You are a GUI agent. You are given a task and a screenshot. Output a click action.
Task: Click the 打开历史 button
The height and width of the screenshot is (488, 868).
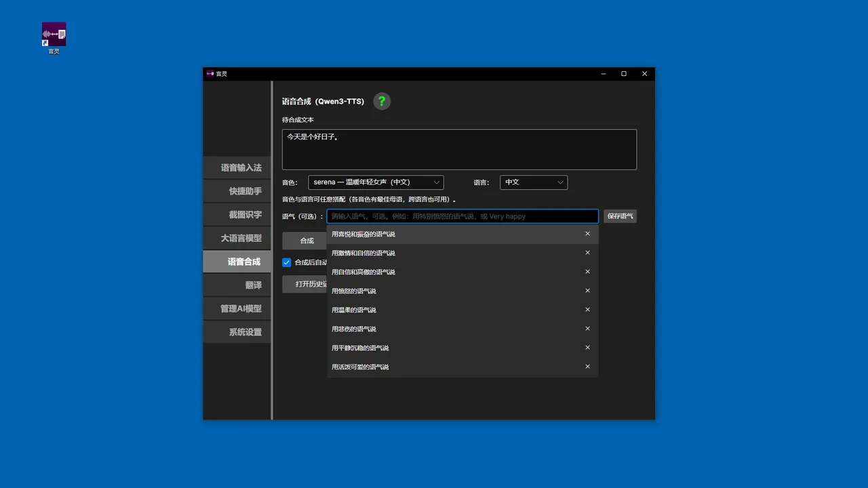pos(304,284)
